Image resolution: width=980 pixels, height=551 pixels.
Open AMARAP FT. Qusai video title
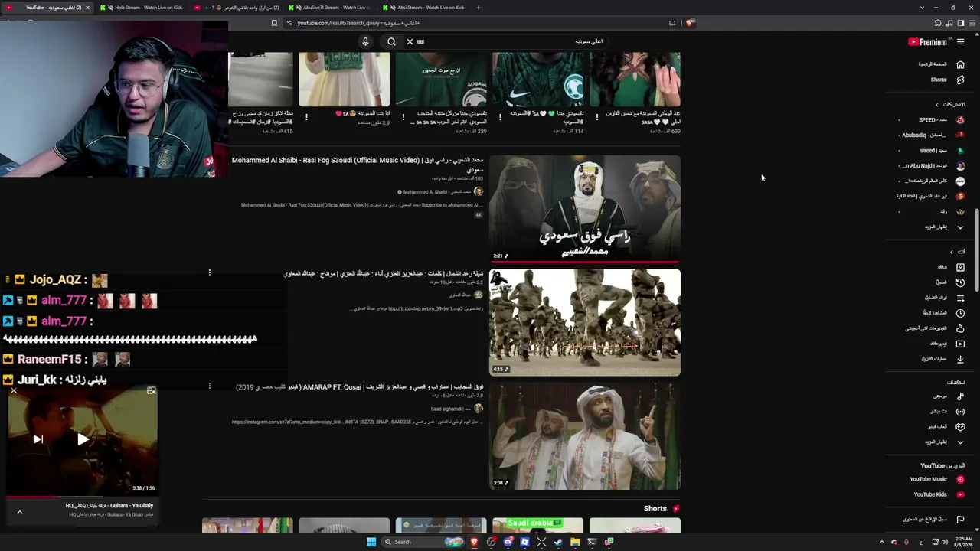(x=360, y=387)
